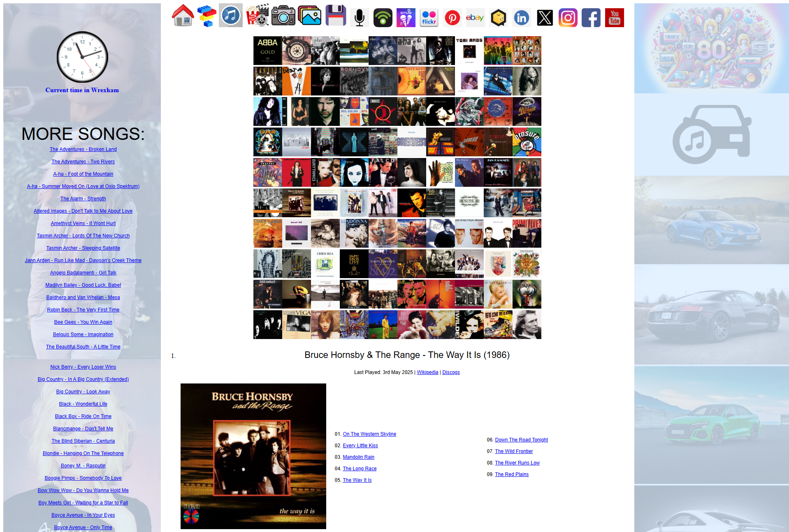Open the popcorn movies icon

click(x=257, y=16)
